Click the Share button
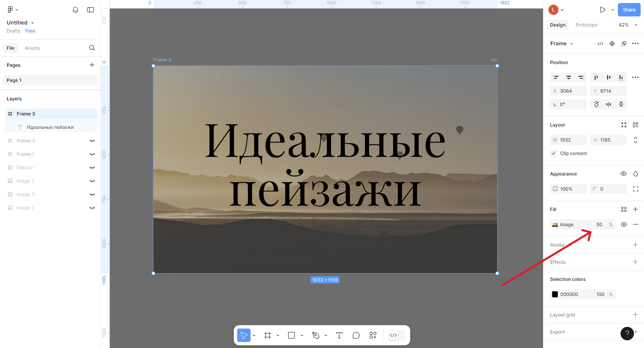644x348 pixels. [x=629, y=10]
